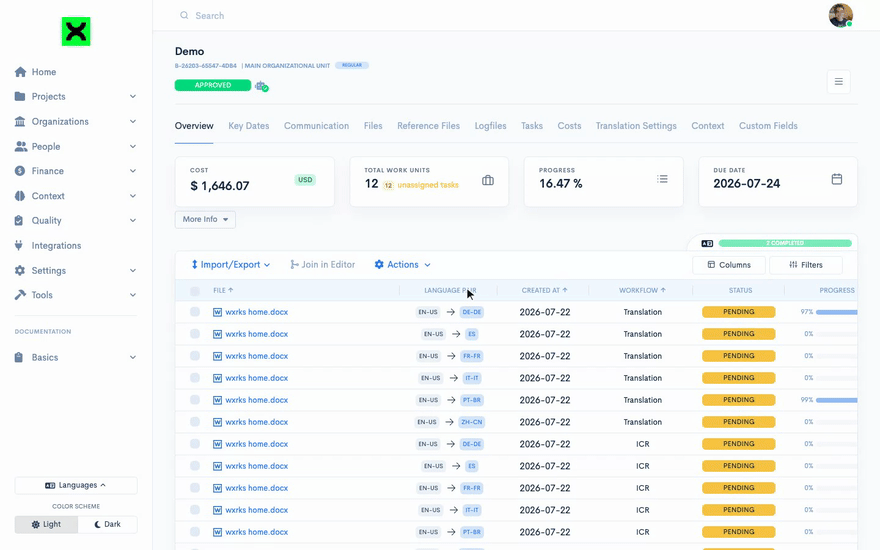Open the Columns button
Viewport: 880px width, 550px height.
pyautogui.click(x=728, y=265)
